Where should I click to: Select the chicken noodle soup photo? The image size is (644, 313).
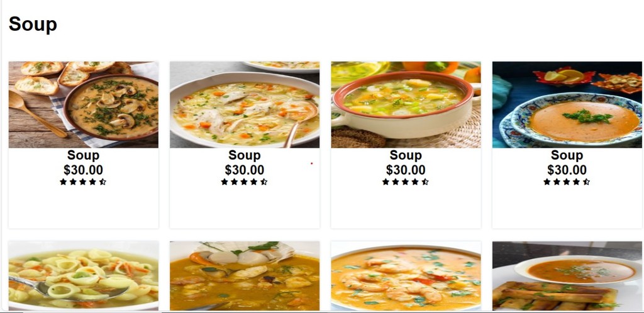coord(245,104)
